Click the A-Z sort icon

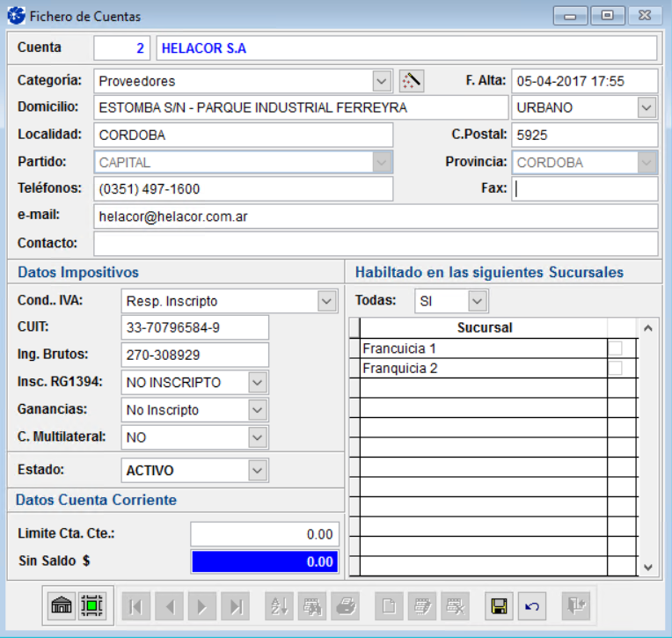click(x=279, y=606)
